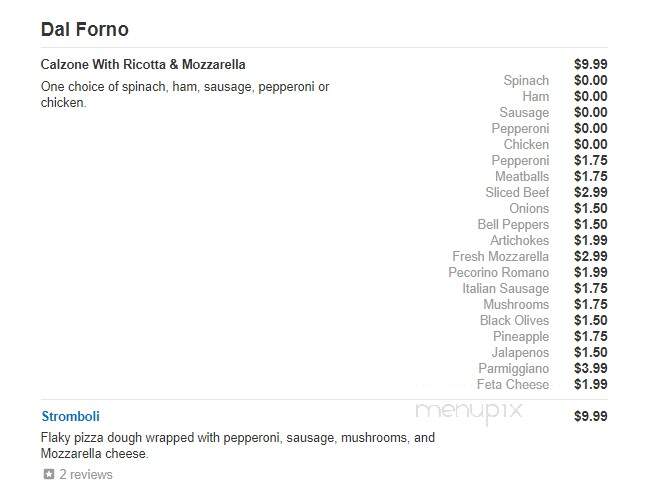The width and height of the screenshot is (648, 493).
Task: Select the Pecorino Romano add-on
Action: 499,272
